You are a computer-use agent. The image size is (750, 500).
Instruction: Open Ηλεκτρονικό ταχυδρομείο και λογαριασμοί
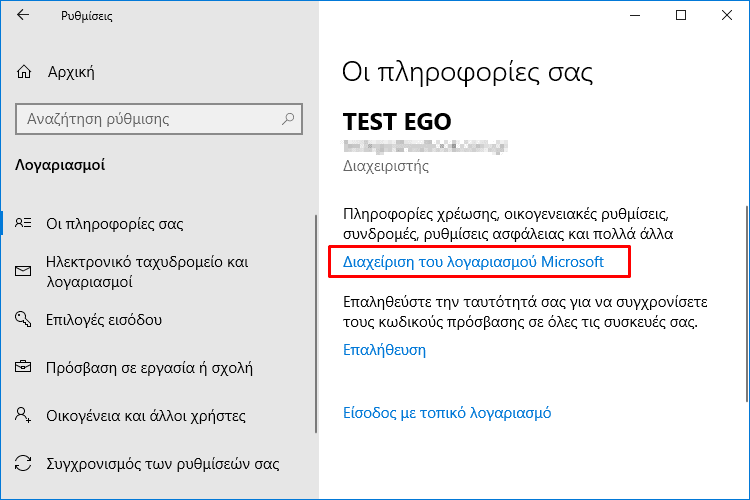tap(146, 272)
